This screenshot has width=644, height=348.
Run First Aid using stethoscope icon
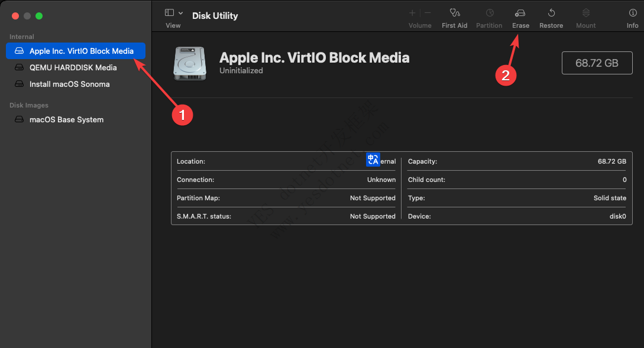click(454, 13)
